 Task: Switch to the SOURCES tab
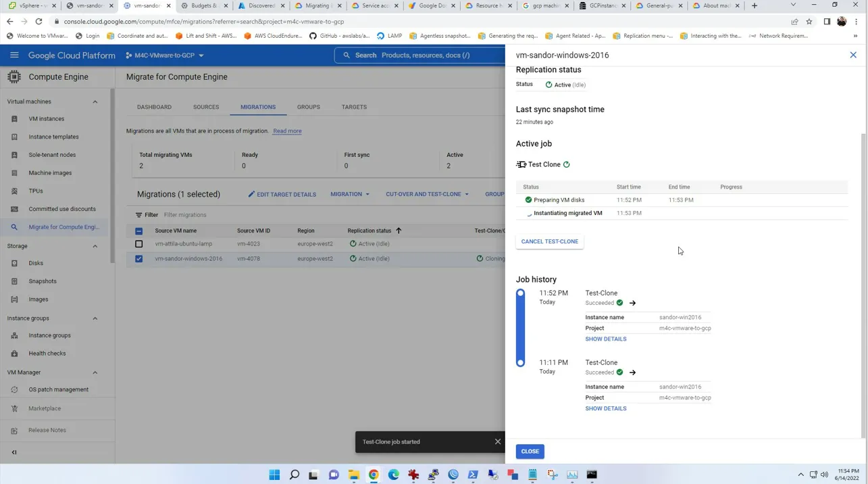[206, 107]
